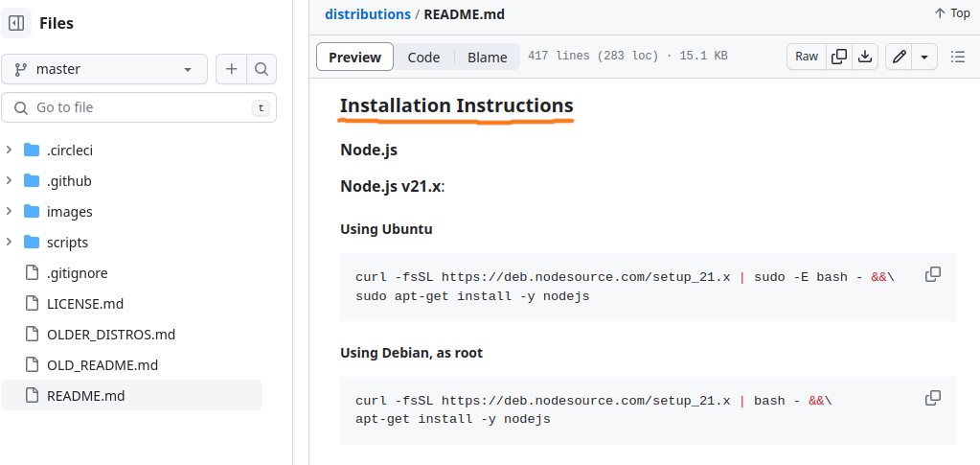
Task: Select README.md in file tree
Action: click(x=132, y=396)
